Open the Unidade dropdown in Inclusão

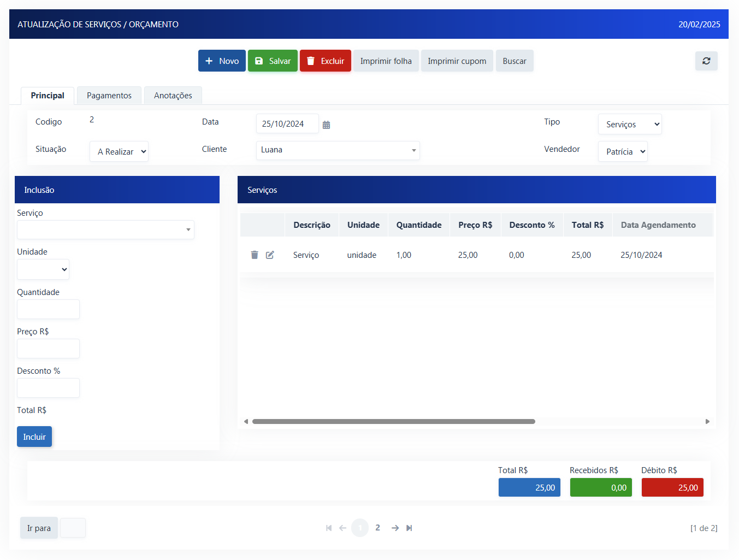coord(43,269)
